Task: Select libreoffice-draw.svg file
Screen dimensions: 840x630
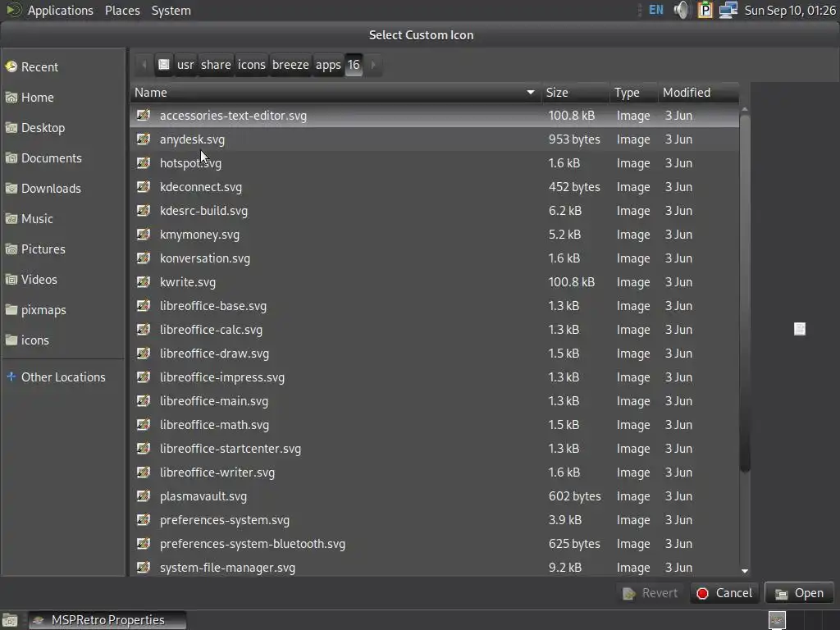Action: tap(435, 354)
